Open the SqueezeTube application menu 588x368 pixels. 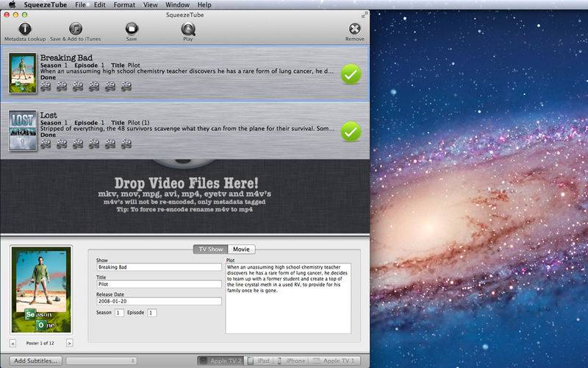pyautogui.click(x=46, y=5)
